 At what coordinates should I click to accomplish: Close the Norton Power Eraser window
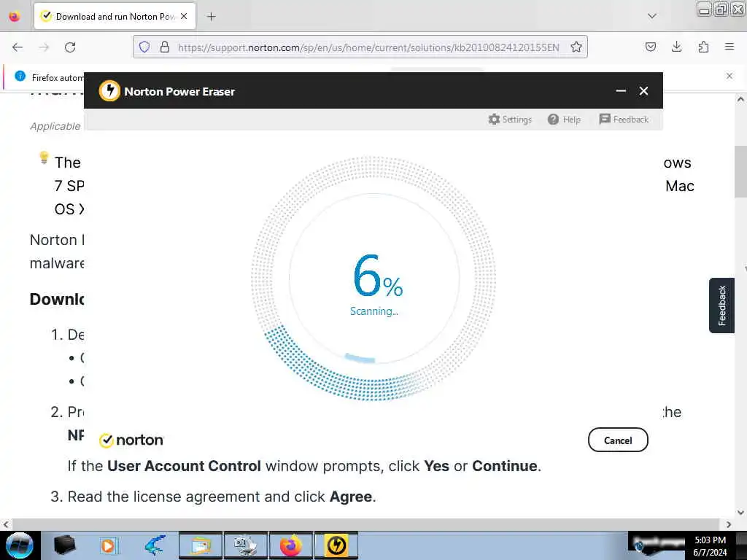(643, 91)
